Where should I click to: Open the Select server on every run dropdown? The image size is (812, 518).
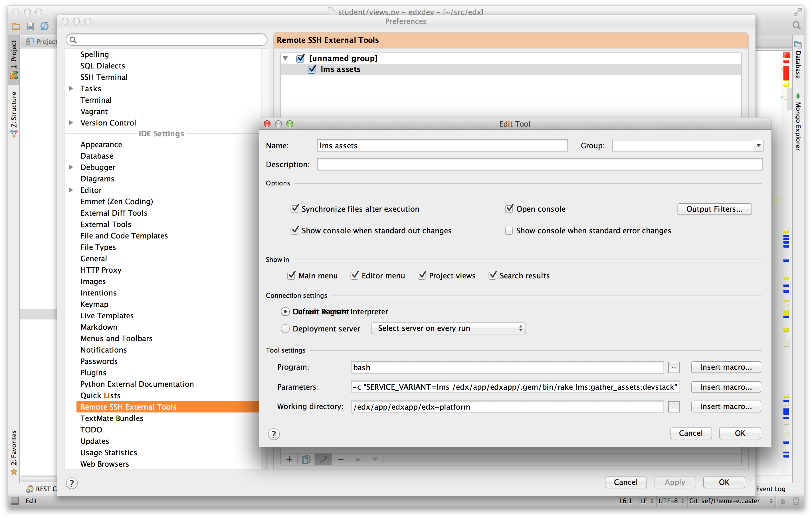coord(448,328)
